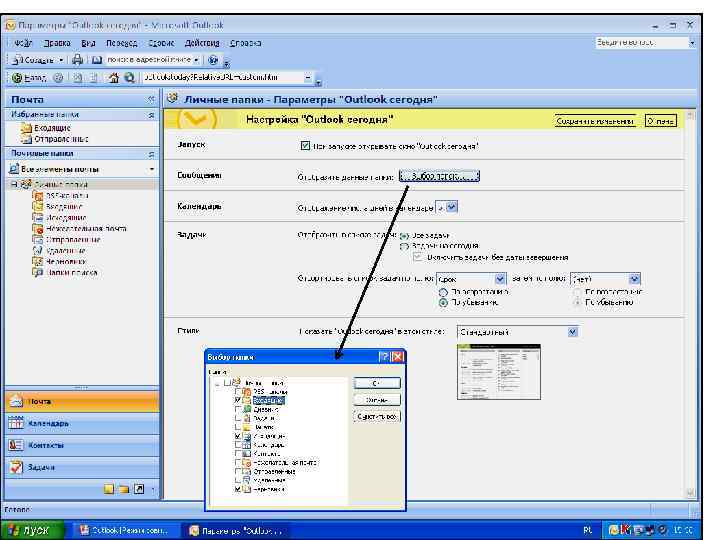The height and width of the screenshot is (540, 720).
Task: Click the Windows Start button (пуск)
Action: pyautogui.click(x=32, y=530)
